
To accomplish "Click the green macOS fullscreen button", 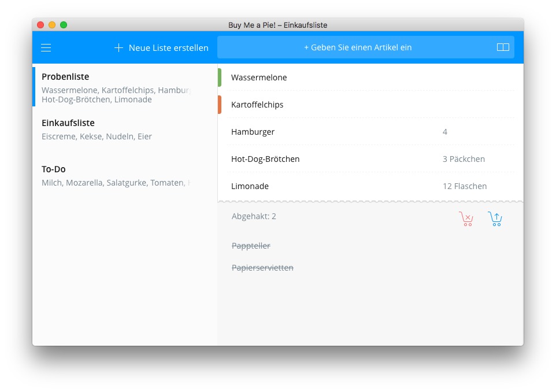I will 64,25.
